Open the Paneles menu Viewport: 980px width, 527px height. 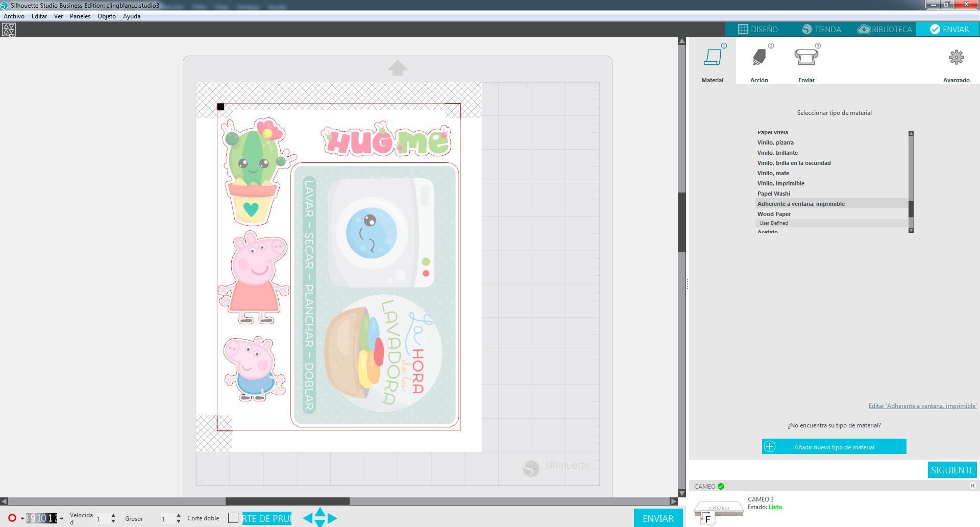coord(80,16)
